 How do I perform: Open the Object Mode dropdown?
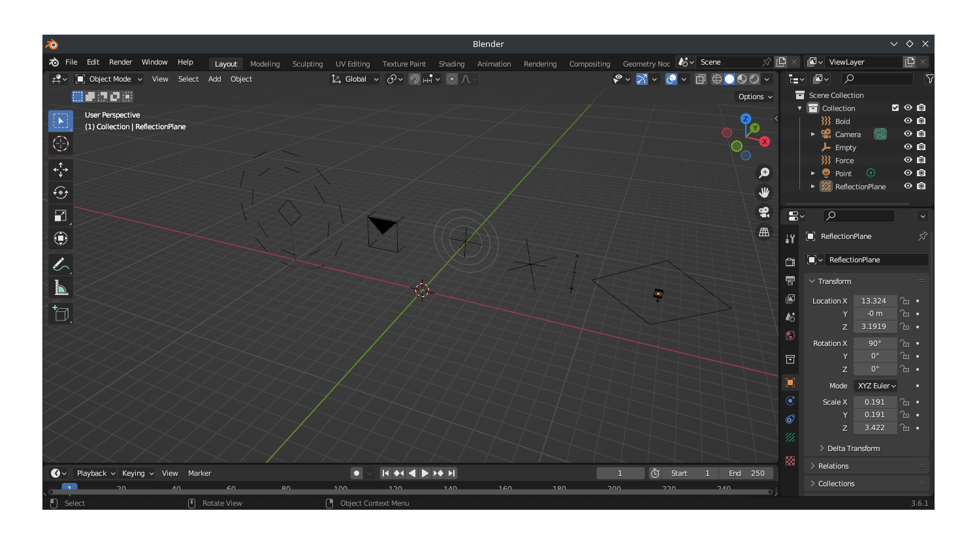pos(109,78)
